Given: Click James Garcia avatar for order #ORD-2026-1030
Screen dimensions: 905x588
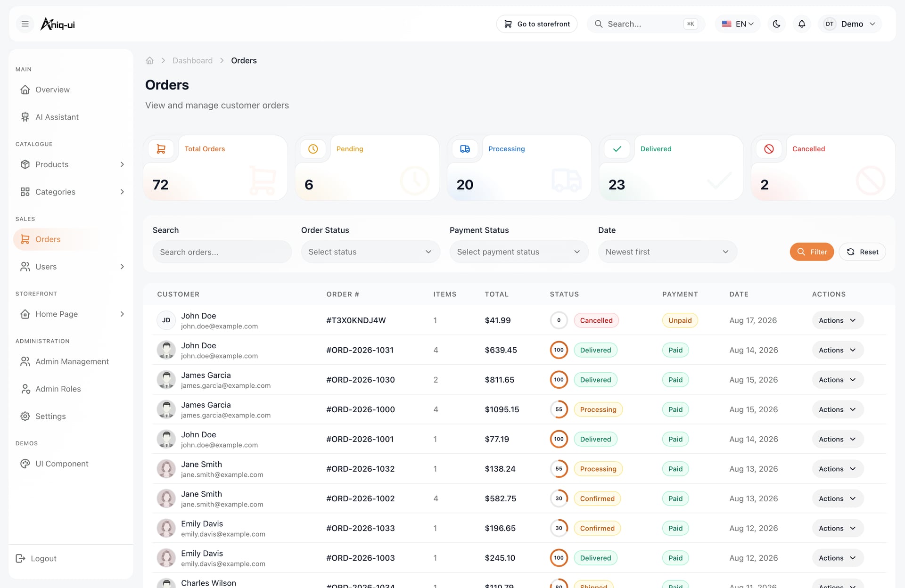Looking at the screenshot, I should coord(166,380).
